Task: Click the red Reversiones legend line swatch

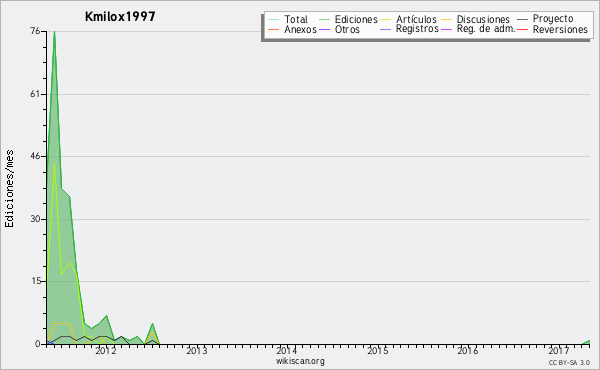Action: click(x=522, y=29)
